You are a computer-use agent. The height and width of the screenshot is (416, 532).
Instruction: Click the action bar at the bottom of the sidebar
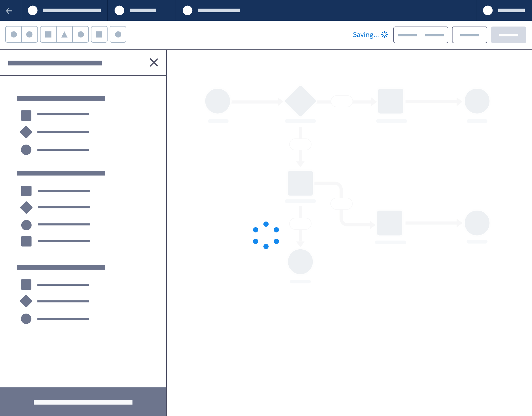[x=83, y=402]
